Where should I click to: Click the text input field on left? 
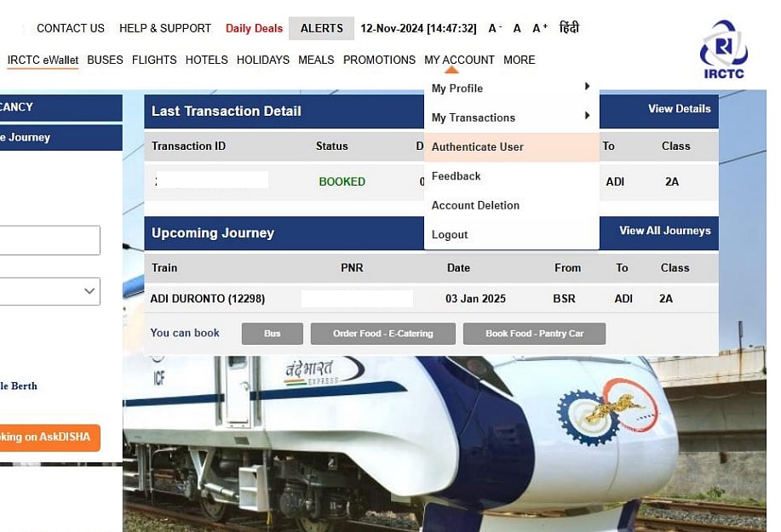50,241
